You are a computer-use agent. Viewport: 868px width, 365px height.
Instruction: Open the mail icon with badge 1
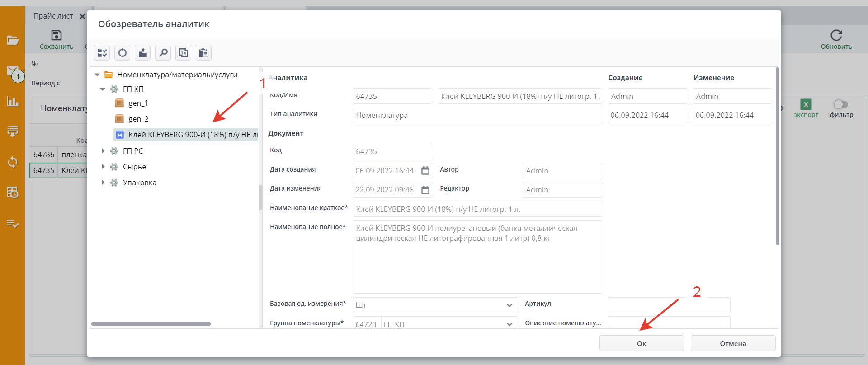pos(13,71)
